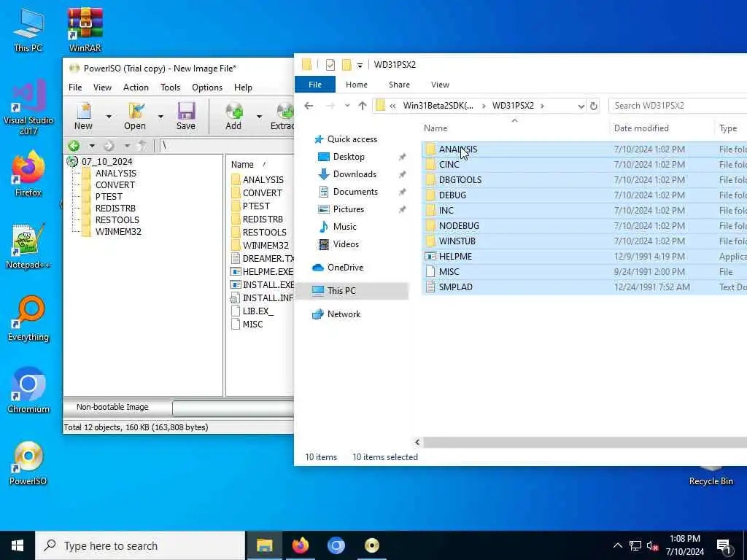
Task: Open PowerISO Action menu
Action: click(136, 87)
